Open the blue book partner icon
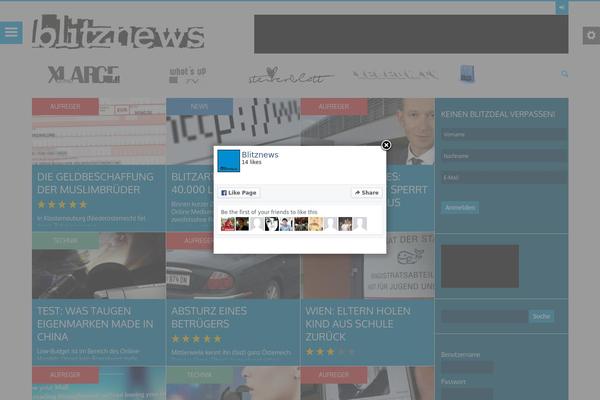Screen dimensions: 600x400 click(467, 73)
